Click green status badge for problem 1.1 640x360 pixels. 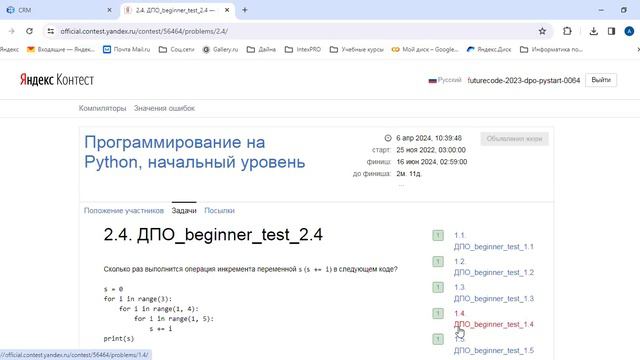pos(438,236)
